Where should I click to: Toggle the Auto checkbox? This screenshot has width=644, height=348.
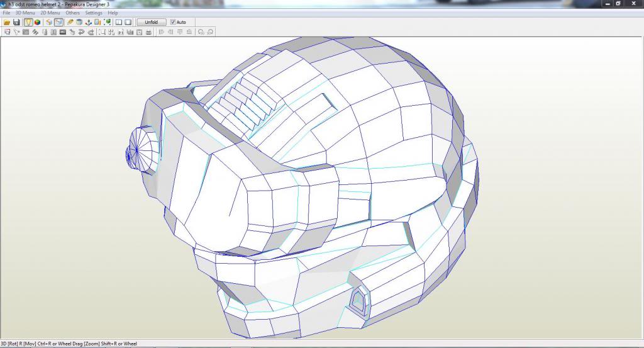173,22
